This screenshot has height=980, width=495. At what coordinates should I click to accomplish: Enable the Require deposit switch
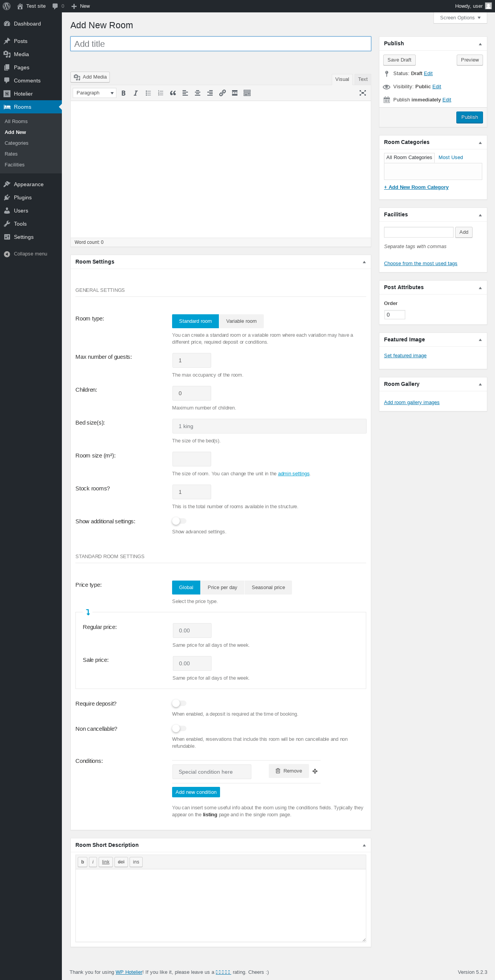click(179, 703)
